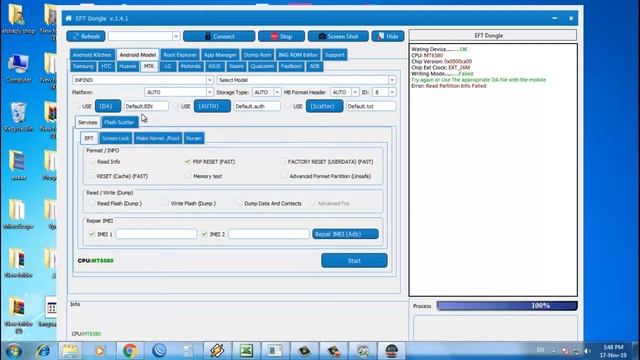The height and width of the screenshot is (360, 640).
Task: Enable the USE checkbox beside (DA)
Action: pyautogui.click(x=77, y=106)
